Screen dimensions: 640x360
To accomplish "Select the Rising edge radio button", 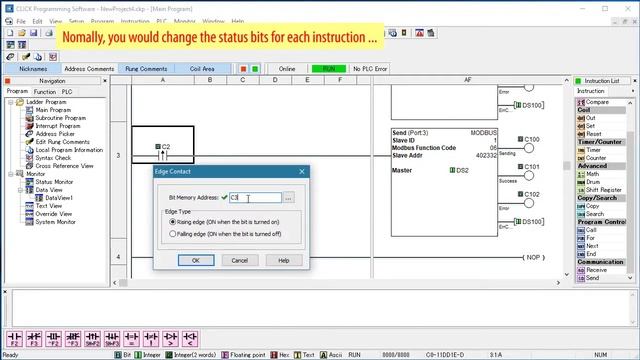I will (173, 222).
